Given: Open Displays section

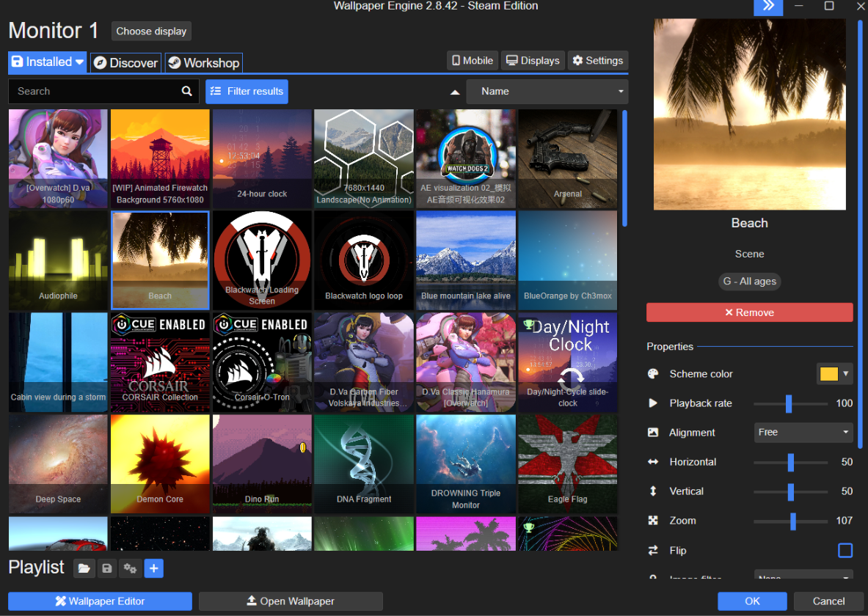Looking at the screenshot, I should pyautogui.click(x=533, y=61).
